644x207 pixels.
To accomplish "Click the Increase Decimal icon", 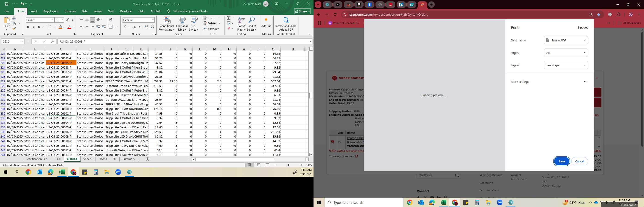I will point(146,27).
